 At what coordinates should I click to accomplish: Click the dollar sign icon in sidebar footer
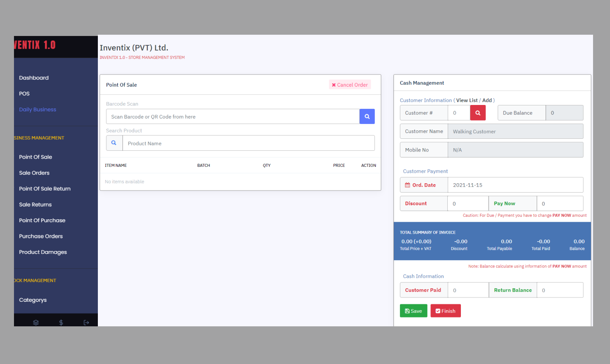61,322
